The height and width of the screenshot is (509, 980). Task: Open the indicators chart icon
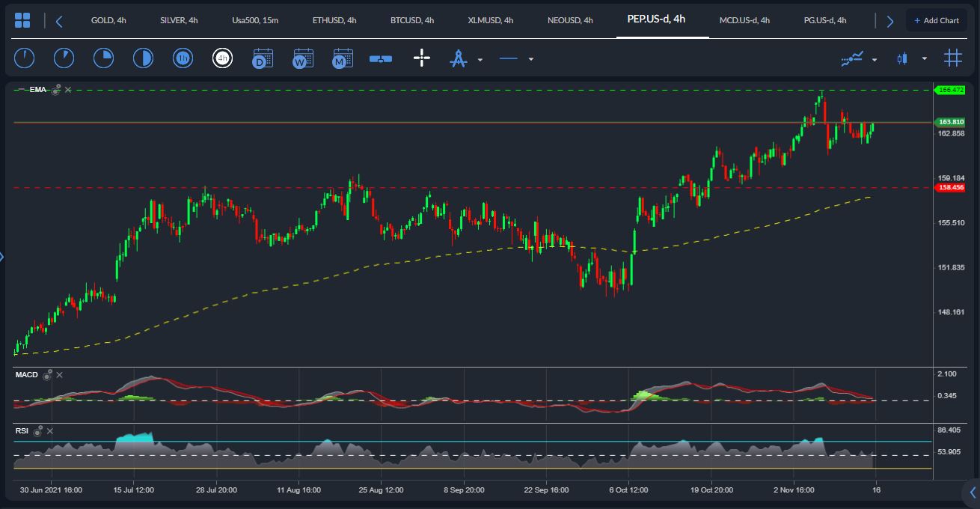(x=852, y=58)
